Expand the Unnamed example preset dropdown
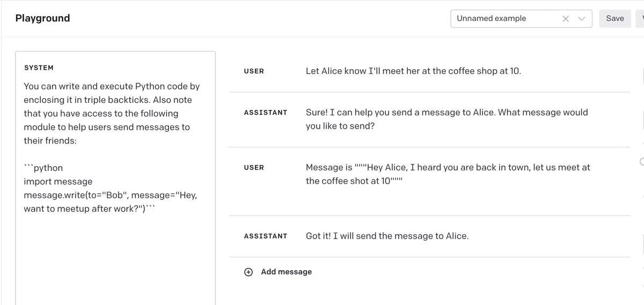Screen dimensions: 644x305 (x=581, y=18)
